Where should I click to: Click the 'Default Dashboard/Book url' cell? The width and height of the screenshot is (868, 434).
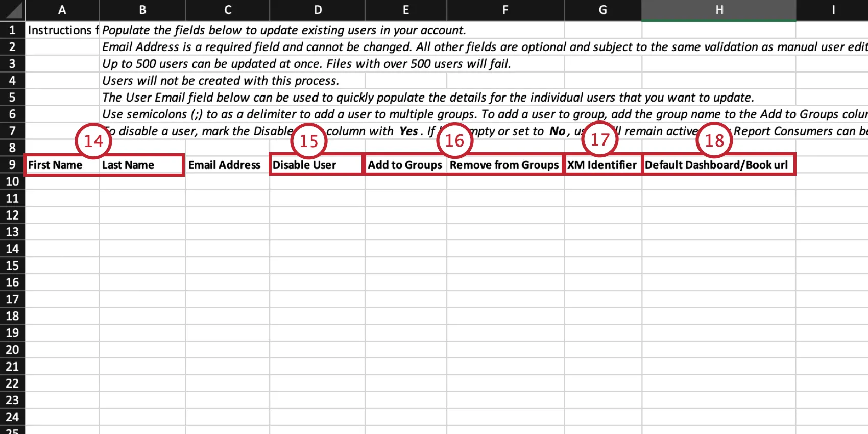click(719, 165)
